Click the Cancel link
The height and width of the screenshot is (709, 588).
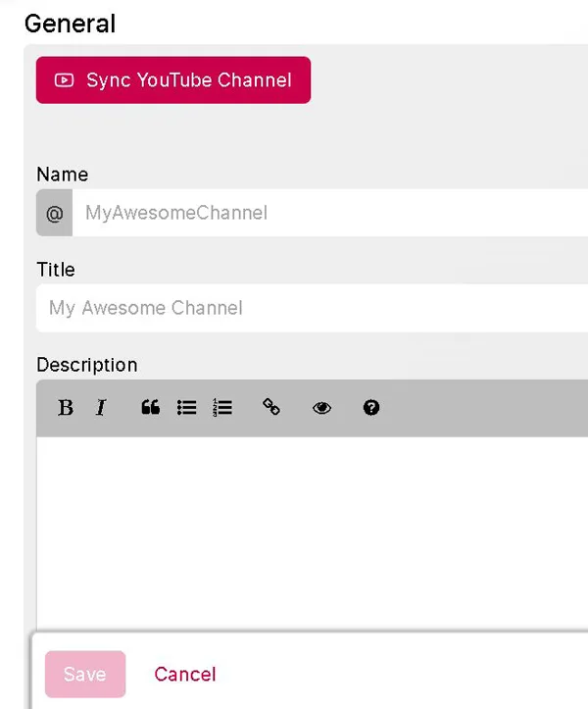pos(184,674)
